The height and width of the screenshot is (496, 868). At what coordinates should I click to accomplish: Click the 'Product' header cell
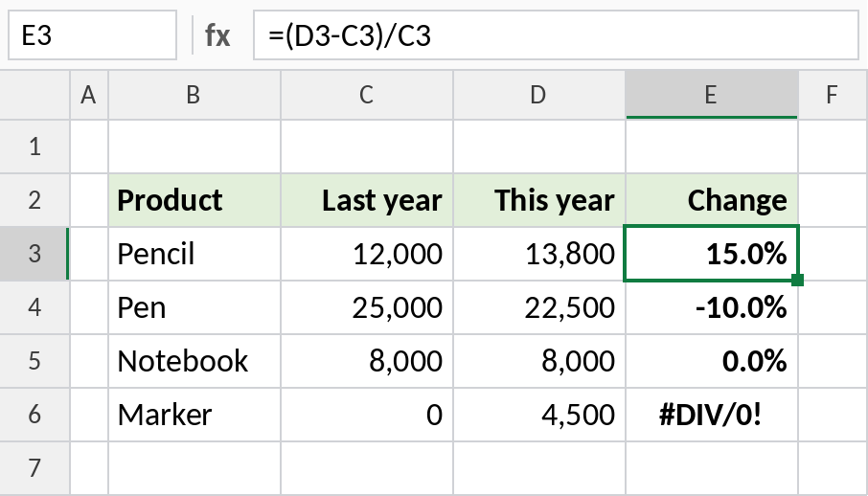point(194,200)
